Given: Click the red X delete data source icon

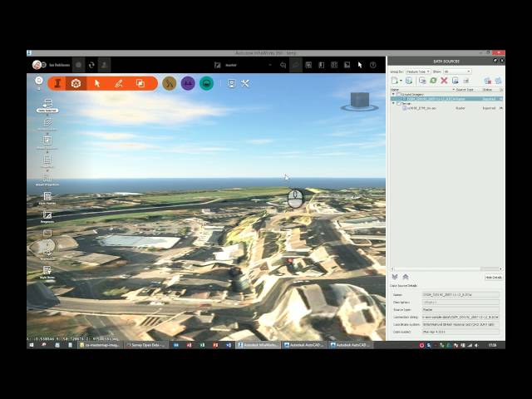Looking at the screenshot, I should 444,81.
